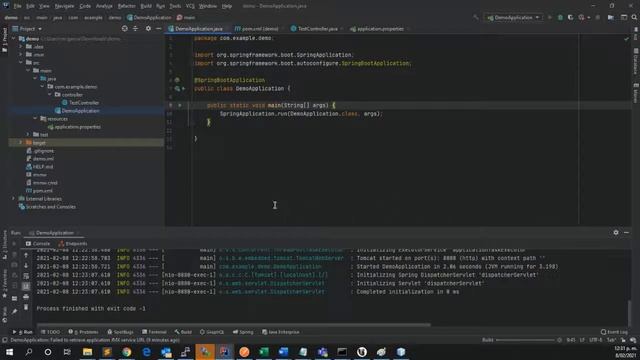640x360 pixels.
Task: Select pom.xml file in project tree
Action: (39, 191)
